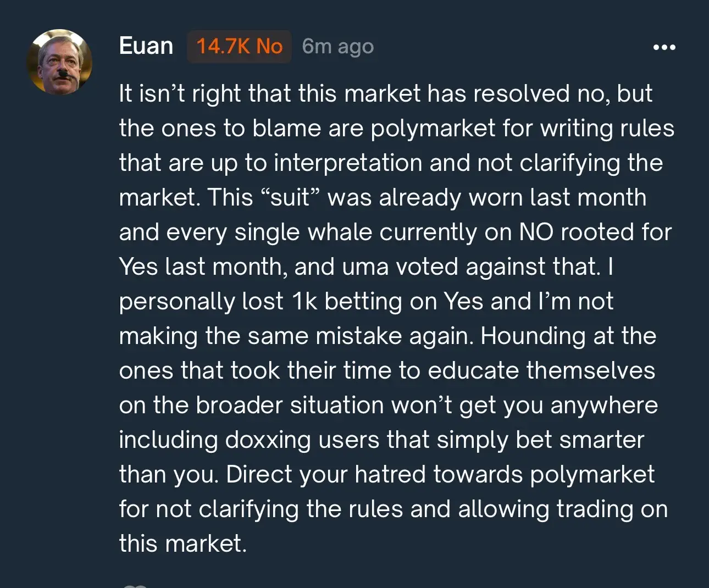
Task: Like the comment with the heart icon
Action: pos(134,585)
